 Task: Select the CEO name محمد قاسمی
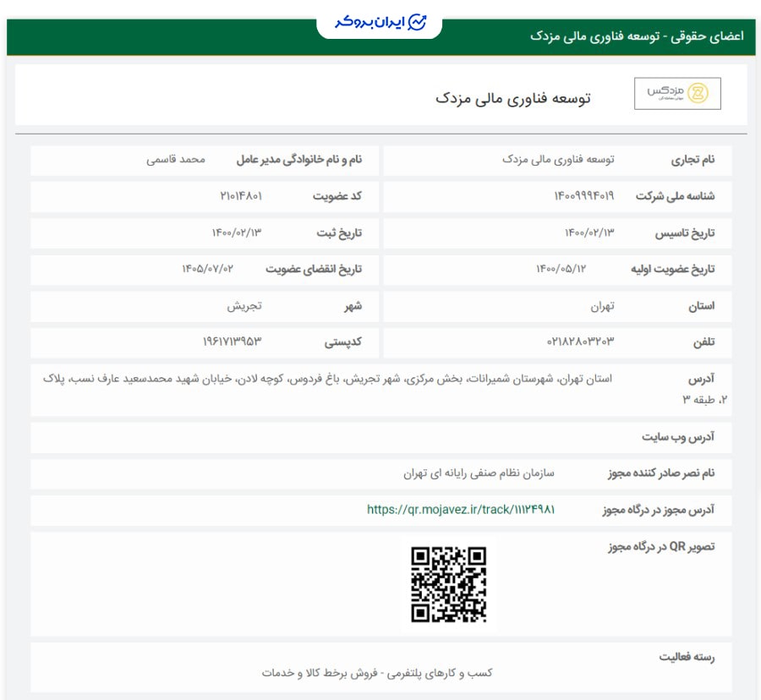coord(176,159)
